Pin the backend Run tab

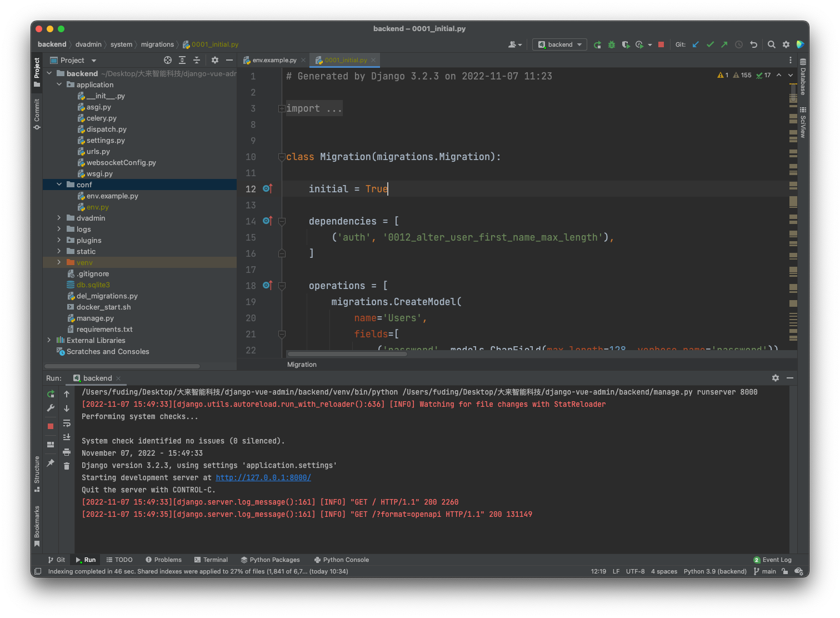[x=51, y=462]
